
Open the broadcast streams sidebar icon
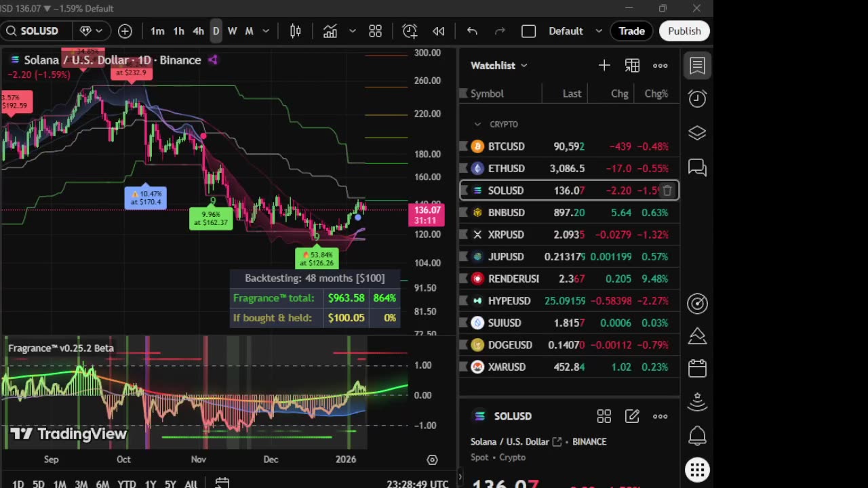697,403
